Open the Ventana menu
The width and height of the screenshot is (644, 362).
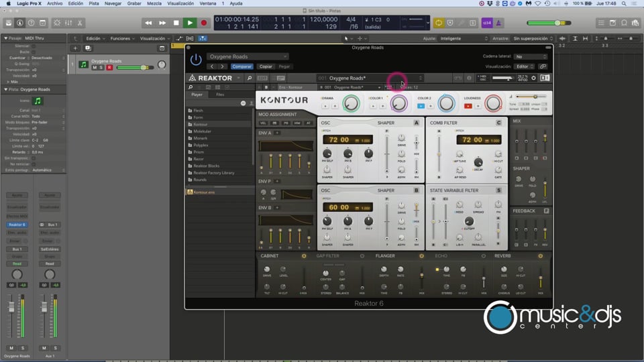pos(207,3)
